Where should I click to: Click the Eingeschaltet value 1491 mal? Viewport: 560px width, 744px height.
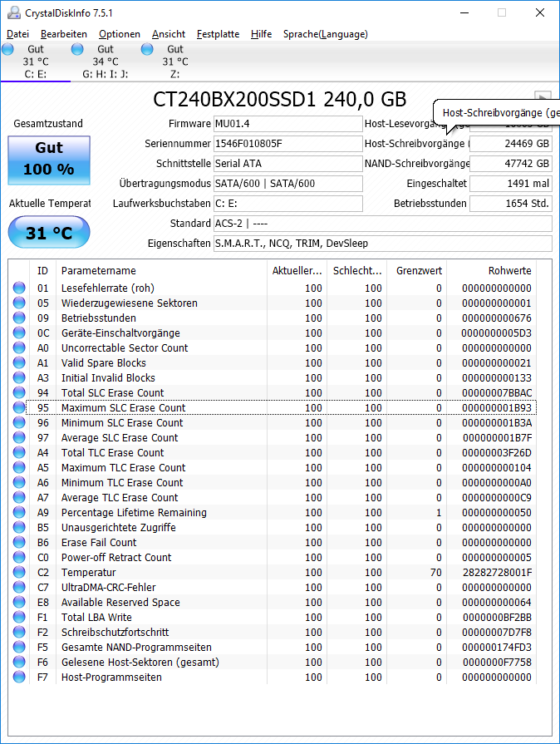511,184
